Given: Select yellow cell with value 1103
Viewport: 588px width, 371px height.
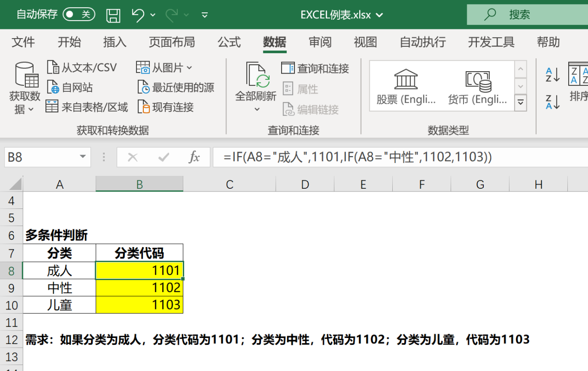Looking at the screenshot, I should [140, 305].
